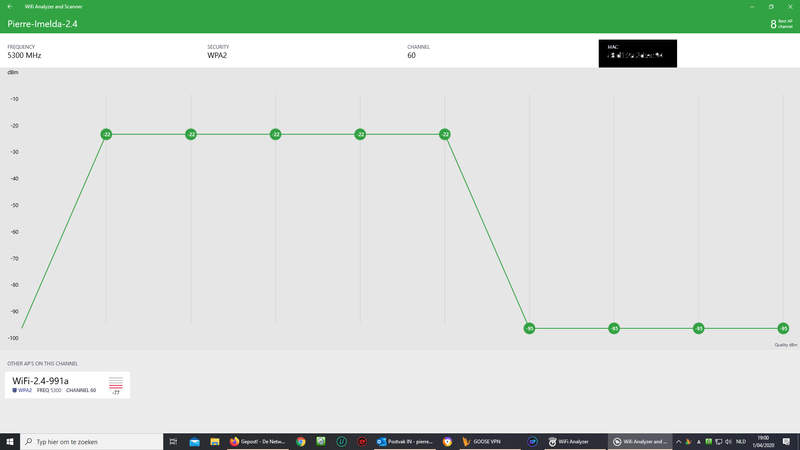Restore down the Wifi Analyzer and Scanner window
This screenshot has width=800, height=450.
point(771,7)
